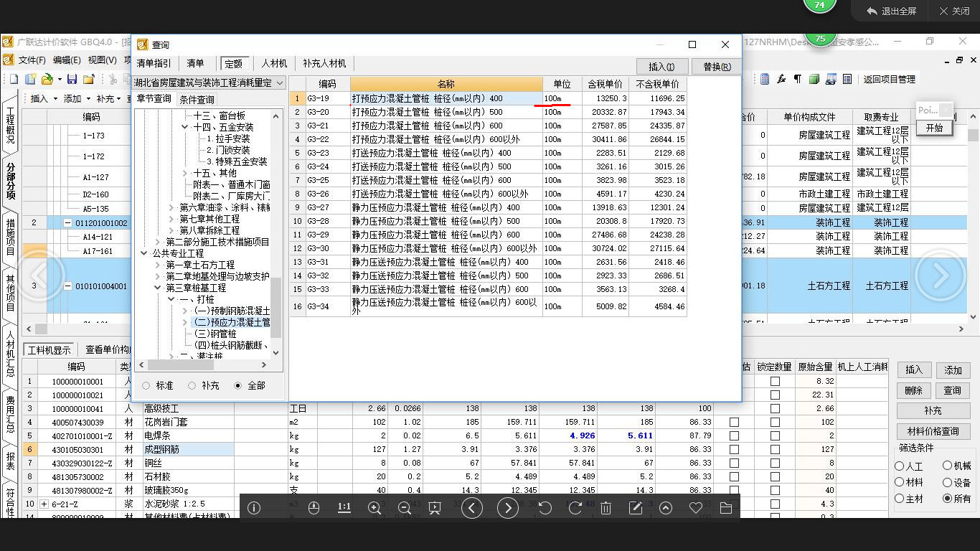Click the heart favorite icon
980x551 pixels.
point(695,508)
